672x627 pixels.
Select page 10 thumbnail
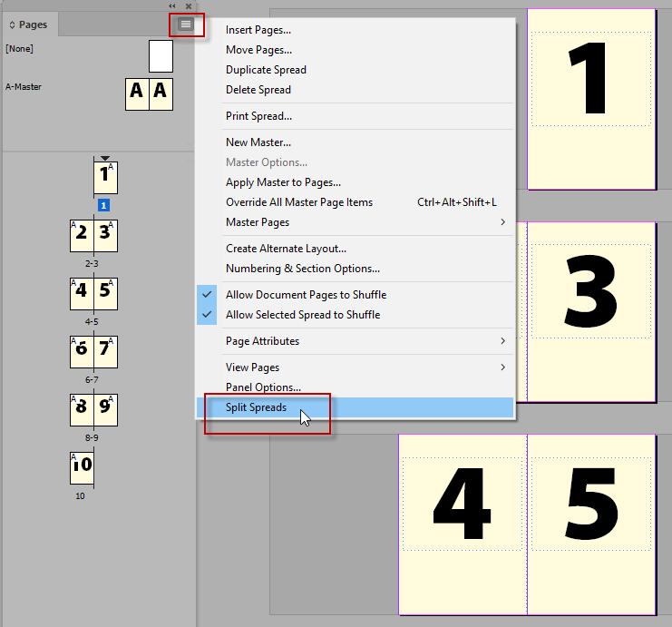[82, 468]
